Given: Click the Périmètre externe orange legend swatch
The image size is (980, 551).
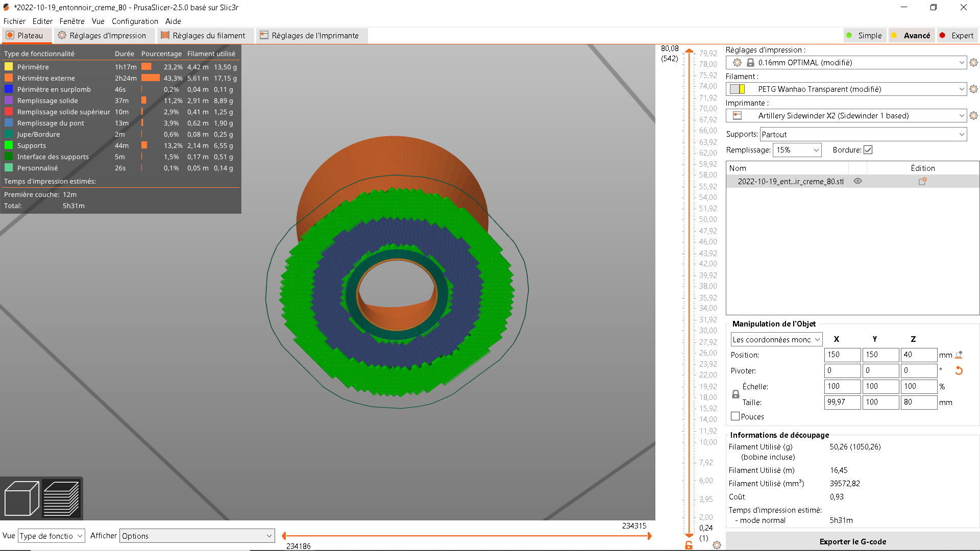Looking at the screenshot, I should tap(9, 78).
